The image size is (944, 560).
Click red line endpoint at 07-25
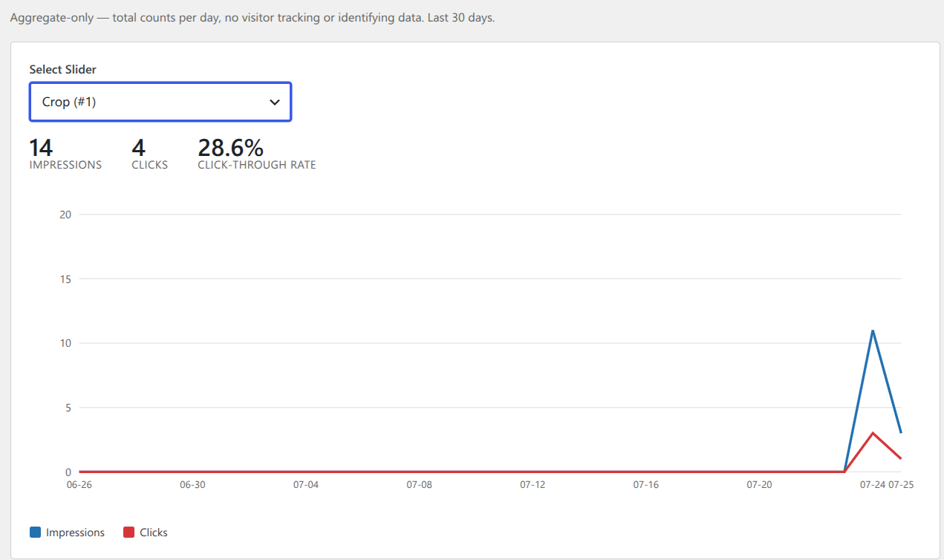[901, 459]
